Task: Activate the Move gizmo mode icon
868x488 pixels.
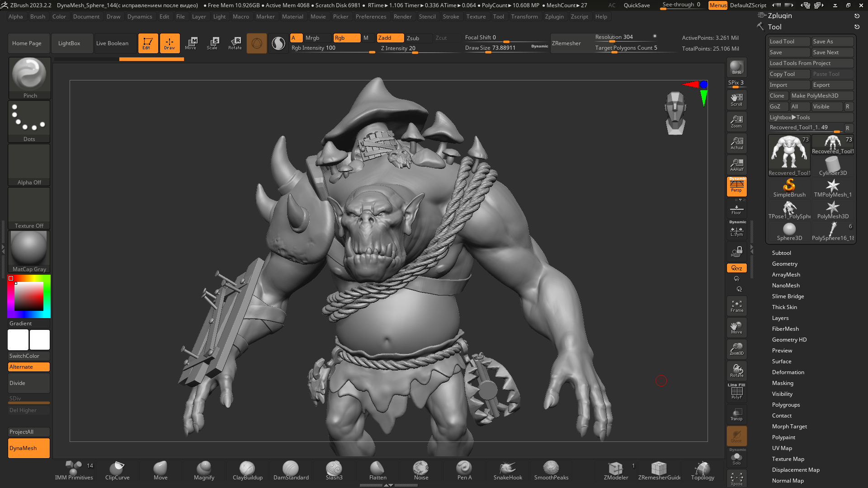Action: (x=191, y=43)
